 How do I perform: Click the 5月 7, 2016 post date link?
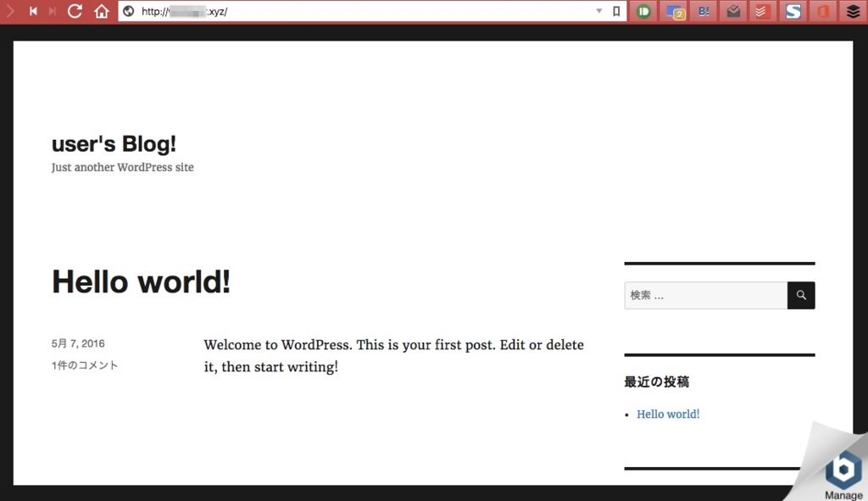(78, 344)
